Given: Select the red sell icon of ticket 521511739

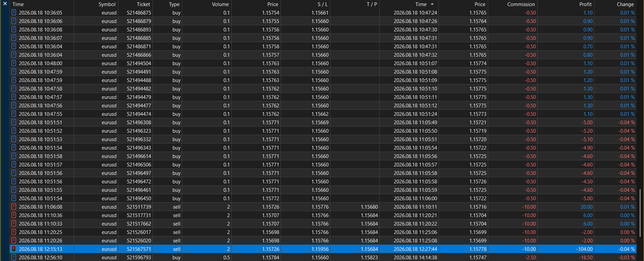Looking at the screenshot, I should click(x=14, y=207).
